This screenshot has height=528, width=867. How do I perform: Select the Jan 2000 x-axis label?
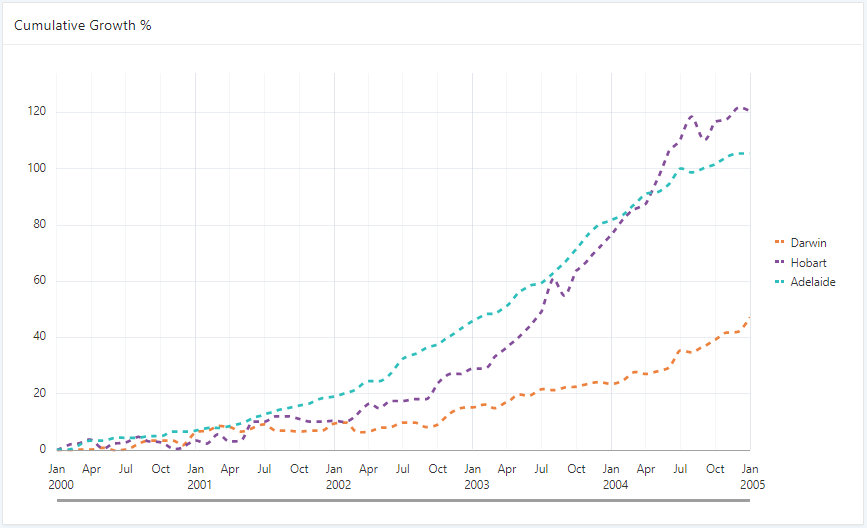pos(57,476)
